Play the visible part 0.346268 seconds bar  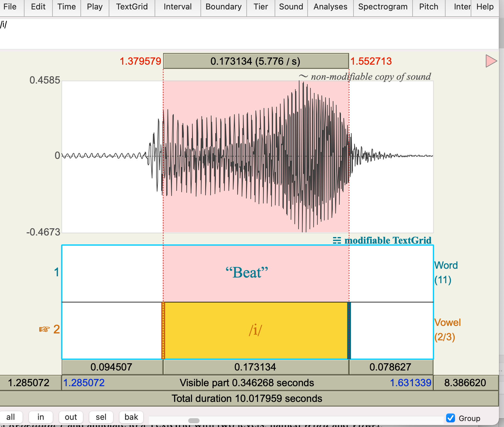coord(247,383)
